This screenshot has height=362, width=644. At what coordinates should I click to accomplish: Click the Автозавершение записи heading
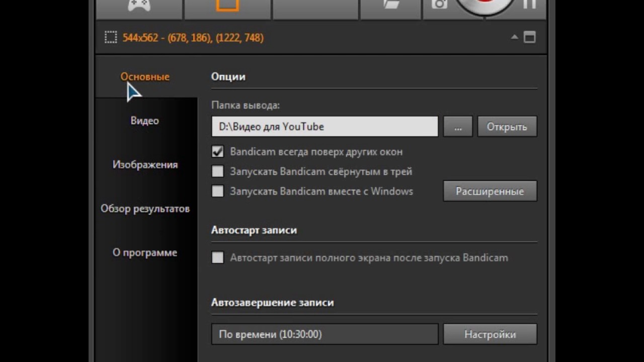272,303
